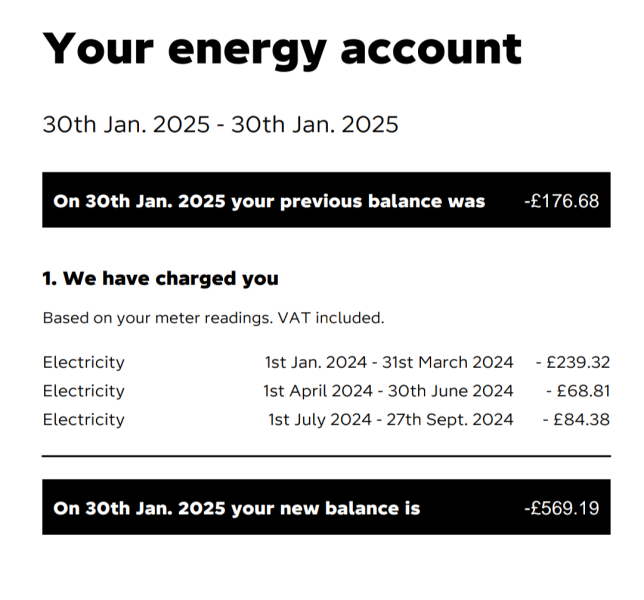Click the -£68.81 electricity charge

[577, 391]
